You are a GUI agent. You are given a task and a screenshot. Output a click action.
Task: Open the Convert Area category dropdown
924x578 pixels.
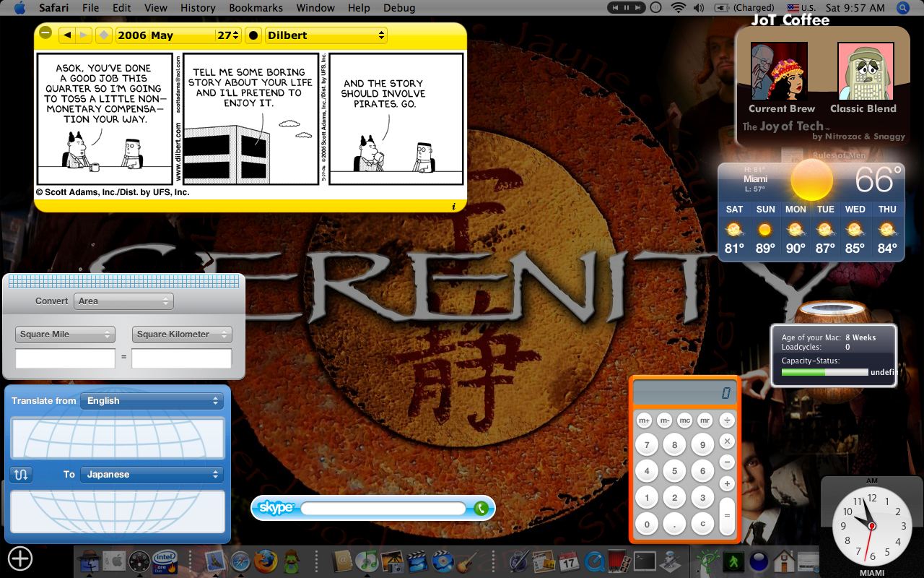(123, 301)
